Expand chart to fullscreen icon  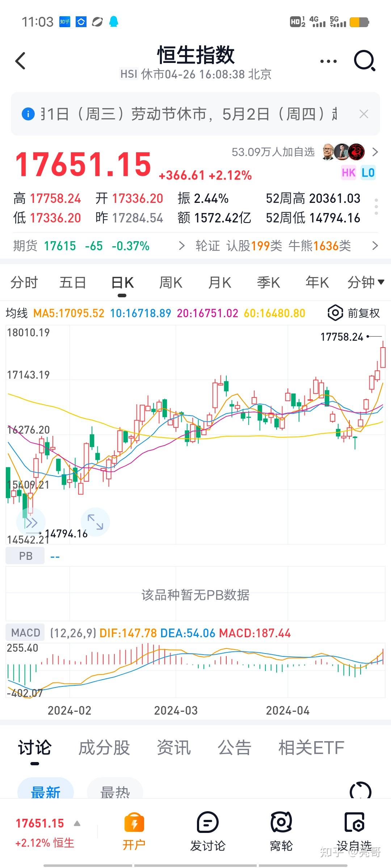95,522
